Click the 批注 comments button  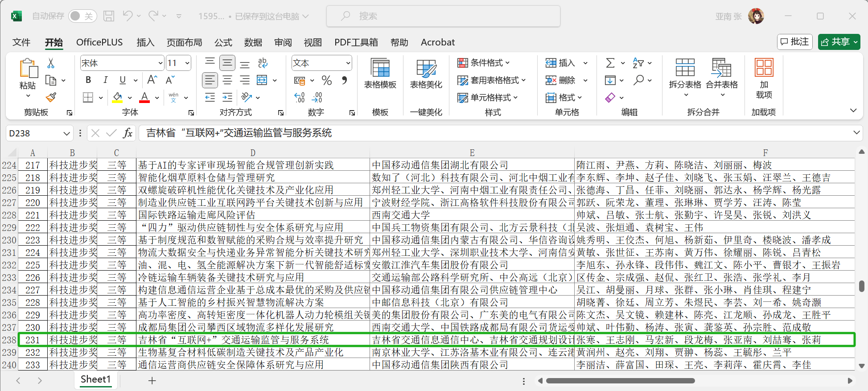(794, 42)
